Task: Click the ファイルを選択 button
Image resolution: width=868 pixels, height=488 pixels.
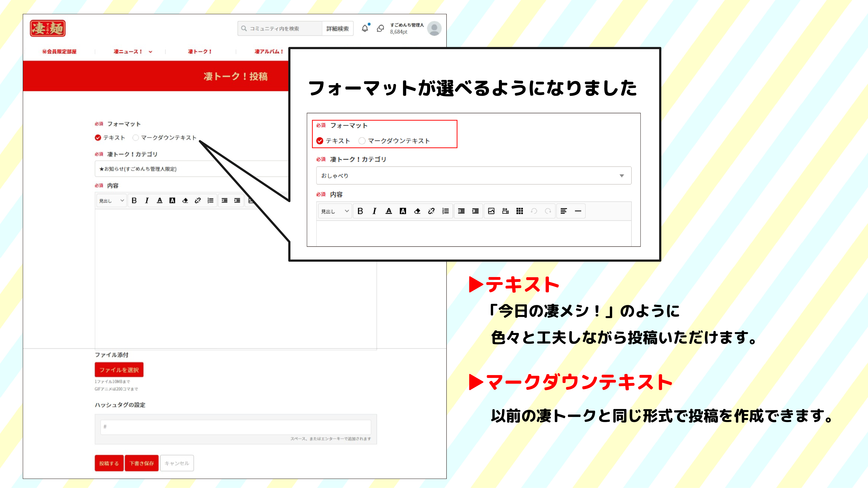Action: (x=119, y=370)
